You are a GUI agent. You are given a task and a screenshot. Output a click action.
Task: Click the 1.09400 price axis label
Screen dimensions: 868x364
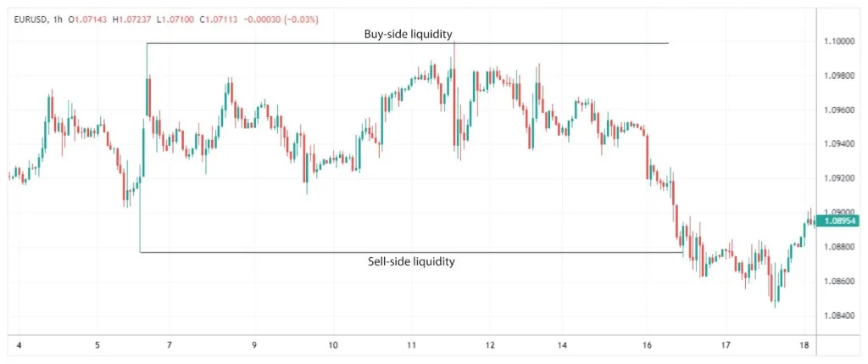coord(839,144)
